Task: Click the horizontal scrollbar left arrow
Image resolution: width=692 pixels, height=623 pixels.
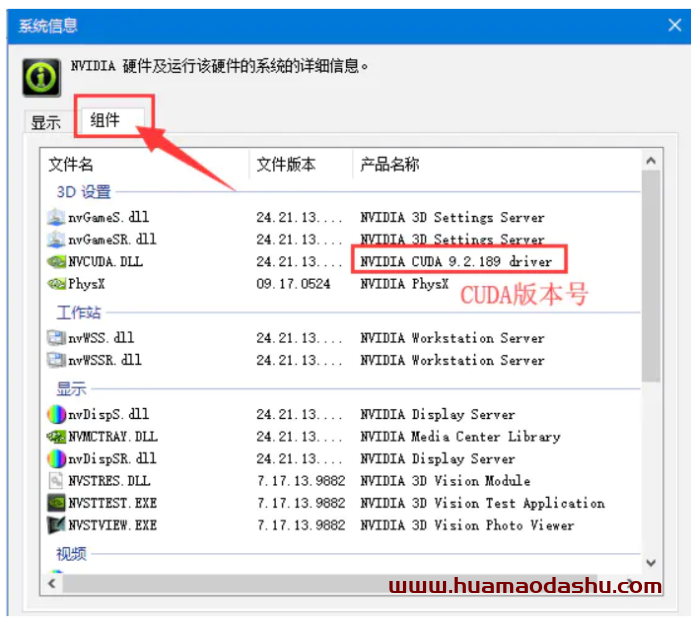Action: click(52, 583)
